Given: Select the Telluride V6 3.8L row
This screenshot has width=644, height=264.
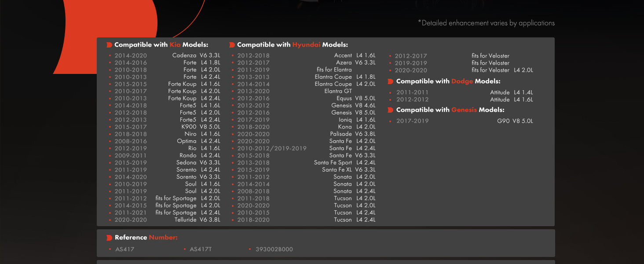Looking at the screenshot, I should click(x=165, y=220).
